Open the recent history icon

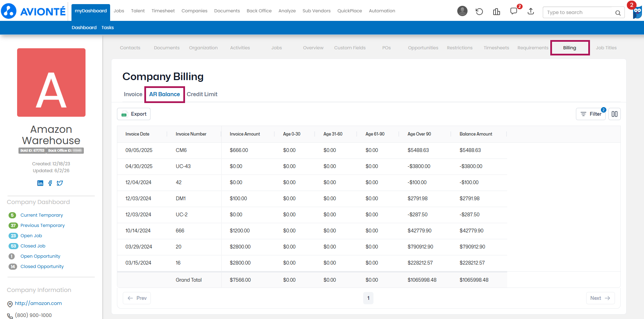(479, 12)
